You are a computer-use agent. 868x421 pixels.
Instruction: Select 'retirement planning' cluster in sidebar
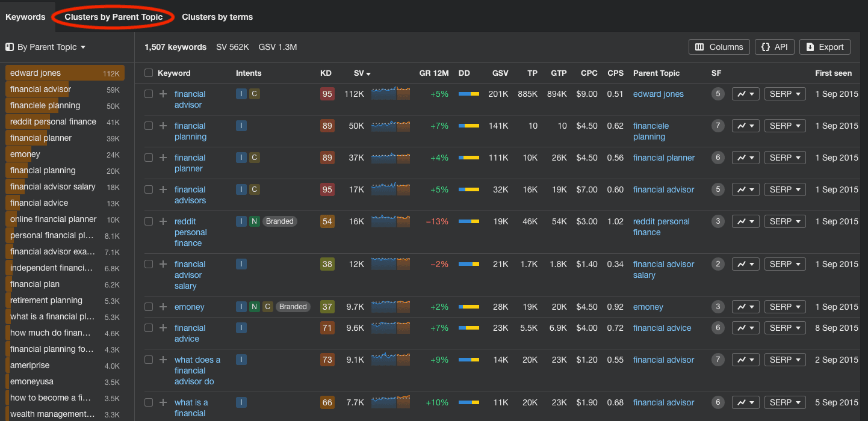click(46, 300)
